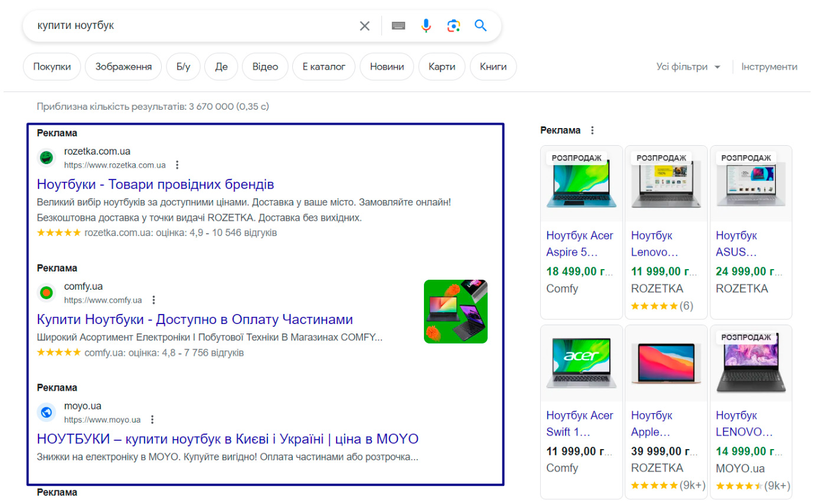Click the star rating with (6) reviews
This screenshot has width=813, height=504.
point(662,306)
